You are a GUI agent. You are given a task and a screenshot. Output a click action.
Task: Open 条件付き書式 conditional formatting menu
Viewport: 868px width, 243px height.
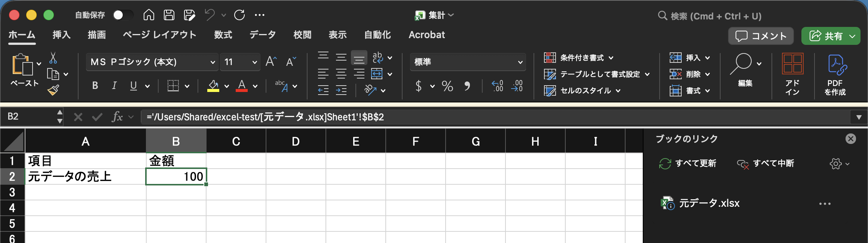pos(579,58)
